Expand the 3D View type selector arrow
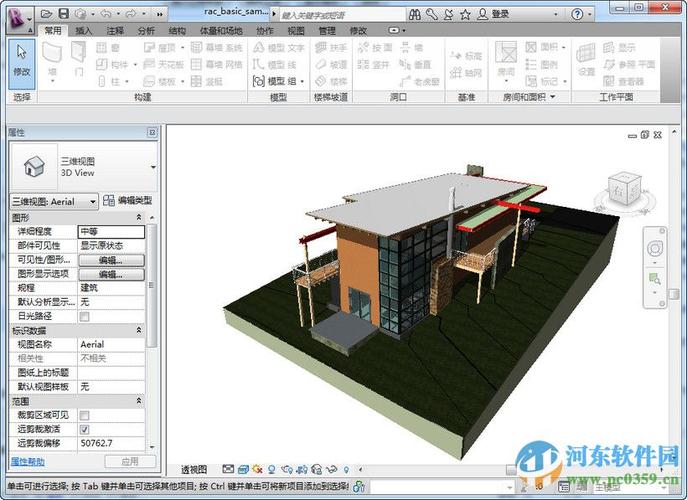 (x=153, y=166)
